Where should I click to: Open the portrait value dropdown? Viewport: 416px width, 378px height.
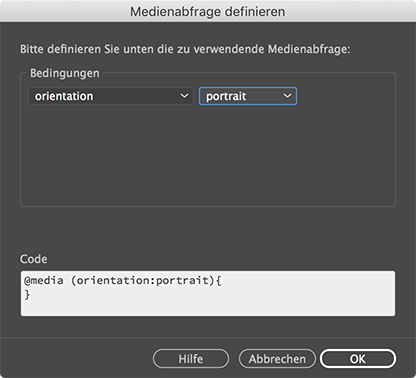click(248, 96)
